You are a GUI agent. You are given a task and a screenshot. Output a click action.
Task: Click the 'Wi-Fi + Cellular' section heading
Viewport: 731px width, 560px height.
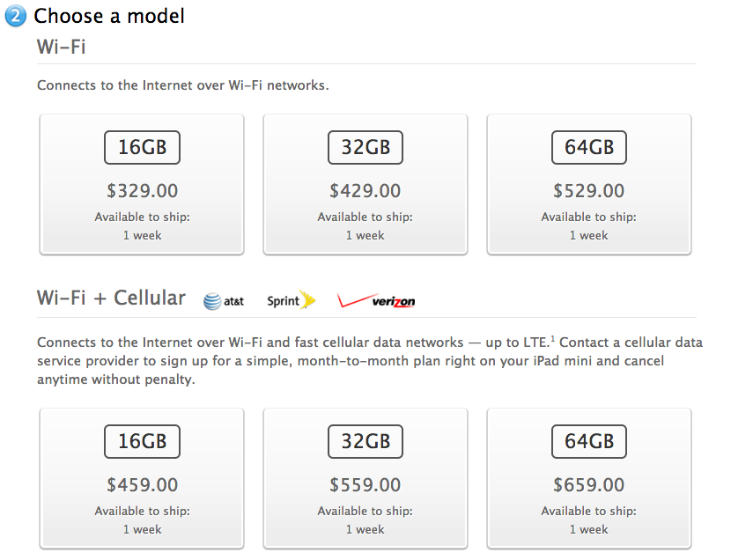111,298
